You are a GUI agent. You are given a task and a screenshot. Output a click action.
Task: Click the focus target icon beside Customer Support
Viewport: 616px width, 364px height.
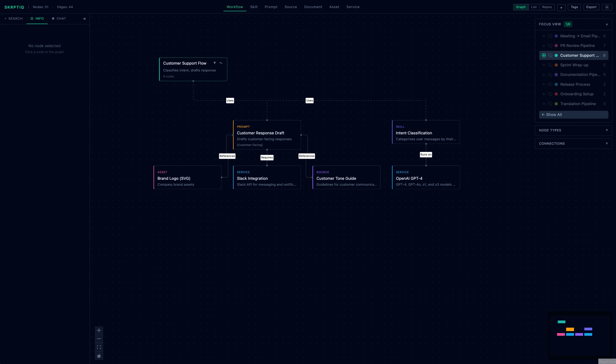(x=544, y=55)
